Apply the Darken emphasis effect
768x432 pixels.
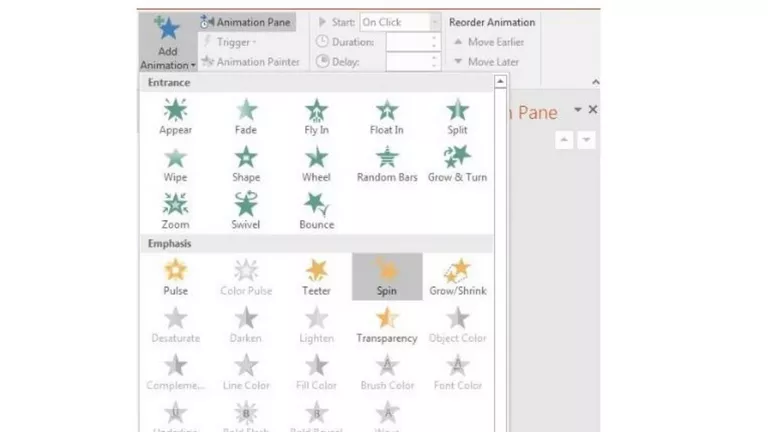pos(246,324)
